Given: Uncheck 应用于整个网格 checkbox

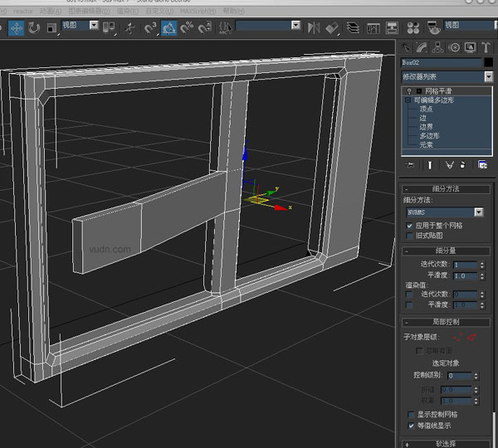Looking at the screenshot, I should pos(409,225).
